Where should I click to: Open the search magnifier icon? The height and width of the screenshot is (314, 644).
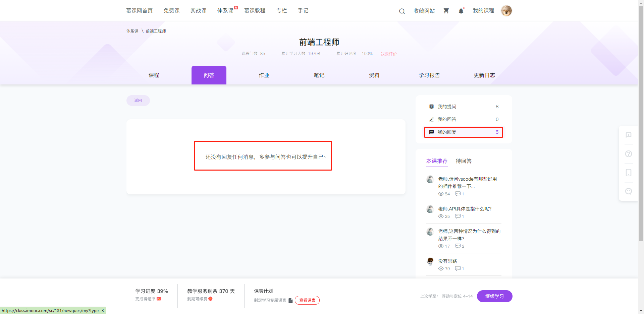[402, 11]
